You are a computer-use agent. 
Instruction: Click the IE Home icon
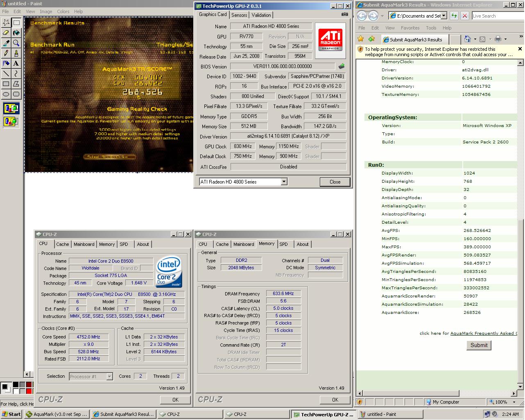[468, 39]
